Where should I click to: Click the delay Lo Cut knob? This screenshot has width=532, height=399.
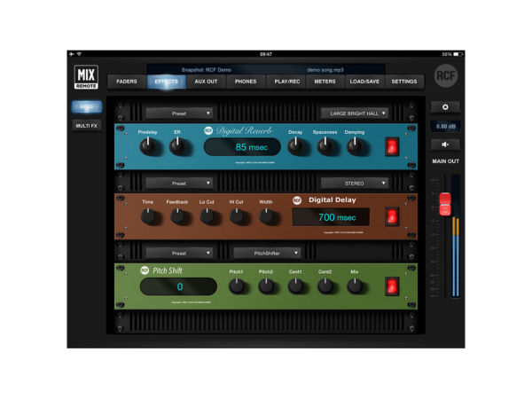207,216
